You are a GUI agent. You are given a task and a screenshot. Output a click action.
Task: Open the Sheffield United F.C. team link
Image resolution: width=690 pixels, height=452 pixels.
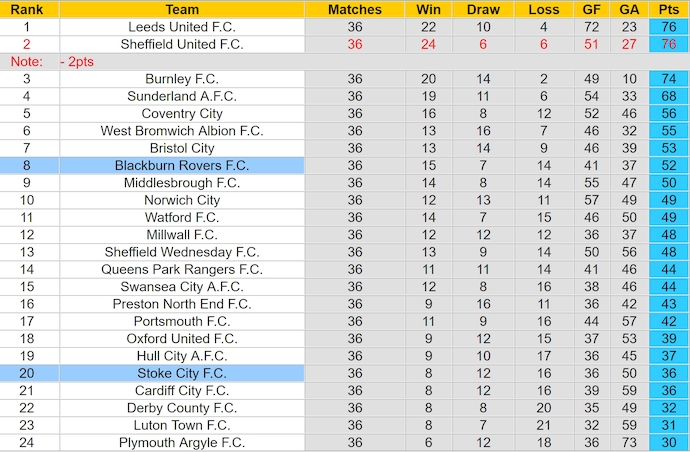click(182, 44)
